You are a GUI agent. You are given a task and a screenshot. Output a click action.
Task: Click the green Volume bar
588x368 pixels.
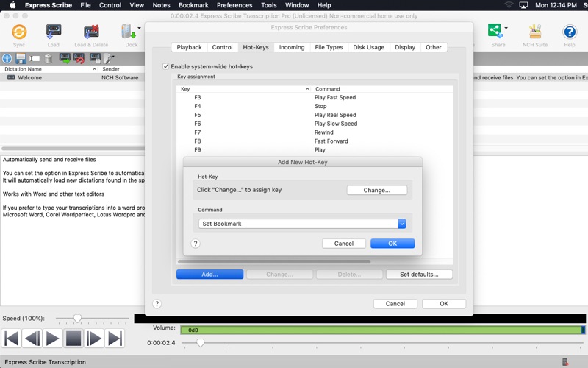click(x=382, y=330)
